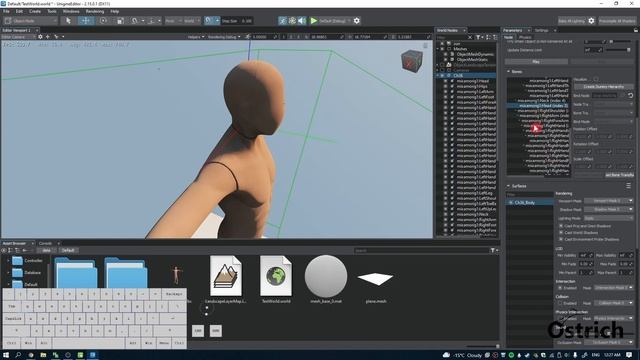
Task: Open Windows taskbar search
Action: pyautogui.click(x=18, y=355)
